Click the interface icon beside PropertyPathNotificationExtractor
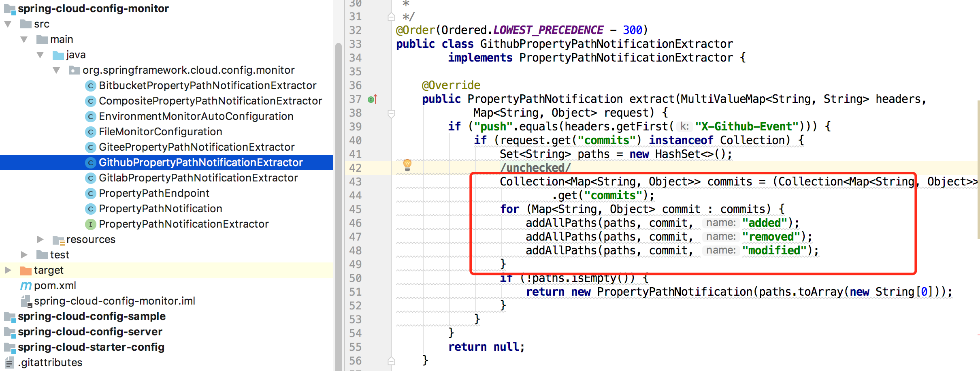980x371 pixels. pos(90,224)
